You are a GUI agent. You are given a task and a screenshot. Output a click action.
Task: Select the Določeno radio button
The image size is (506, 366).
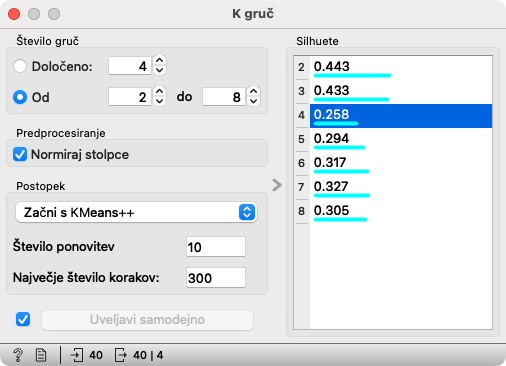click(x=20, y=66)
